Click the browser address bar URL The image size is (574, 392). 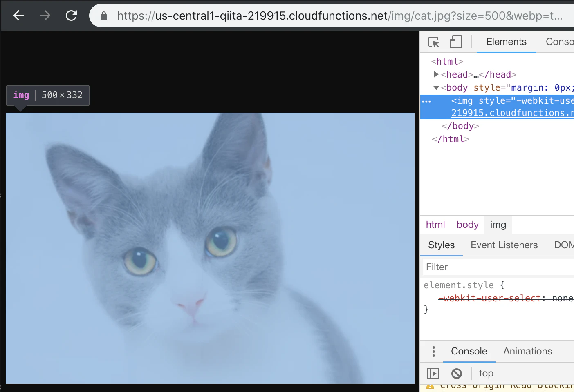coord(340,16)
